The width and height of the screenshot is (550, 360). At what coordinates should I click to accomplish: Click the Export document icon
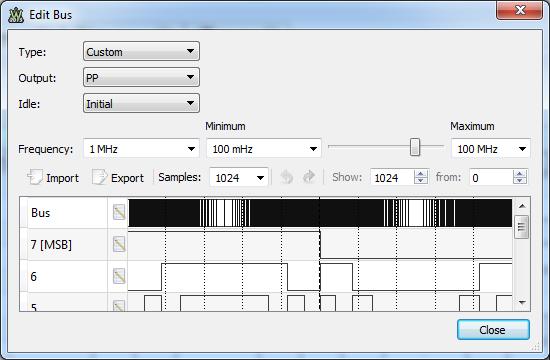(100, 177)
